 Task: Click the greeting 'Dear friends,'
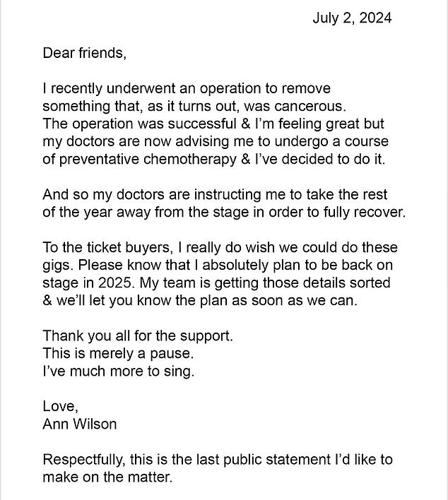point(85,53)
